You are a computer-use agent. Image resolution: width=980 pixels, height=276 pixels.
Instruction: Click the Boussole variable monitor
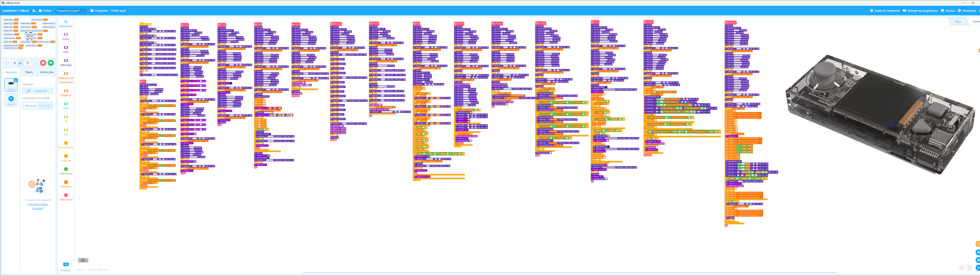click(x=29, y=27)
